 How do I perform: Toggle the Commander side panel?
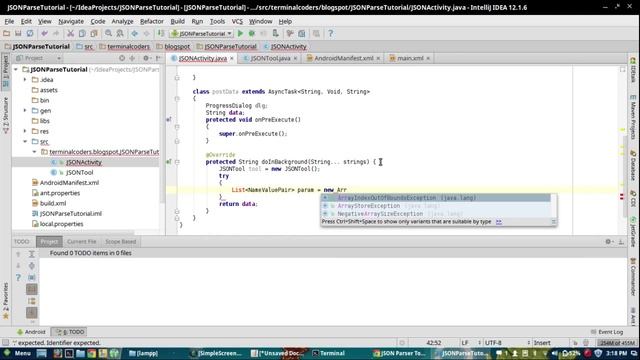click(633, 277)
